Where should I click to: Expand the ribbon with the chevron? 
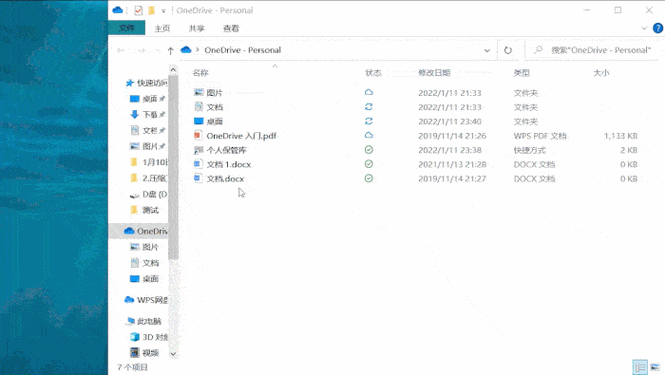tap(644, 28)
